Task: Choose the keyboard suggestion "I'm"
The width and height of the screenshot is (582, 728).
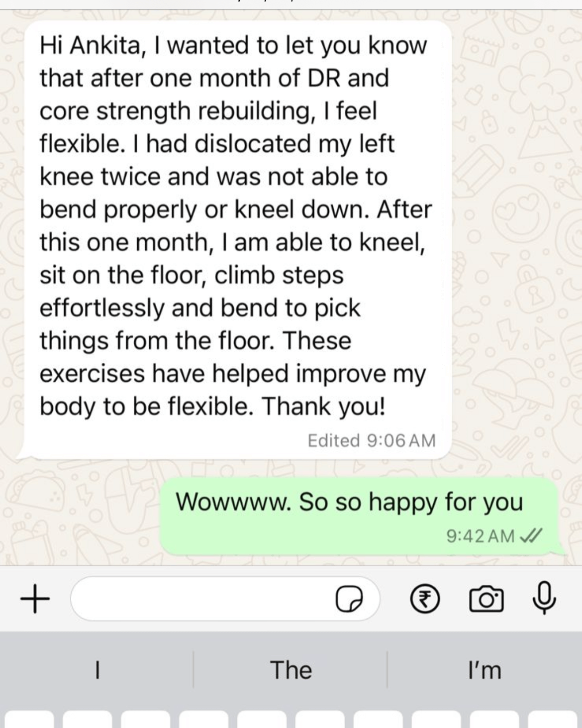Action: [485, 670]
